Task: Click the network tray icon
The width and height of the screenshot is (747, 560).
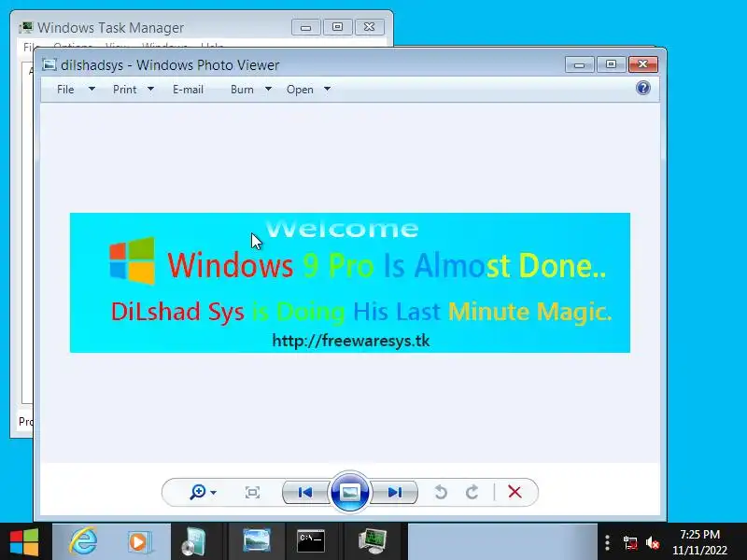Action: 629,542
